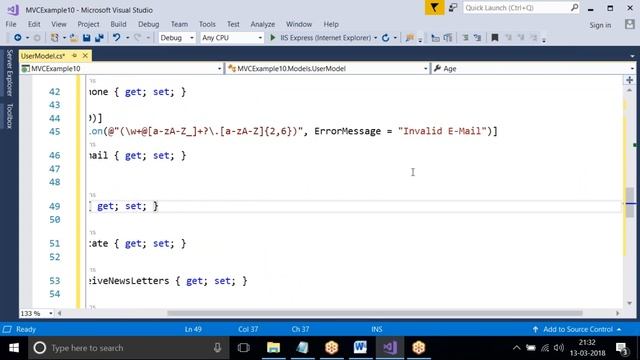Image resolution: width=640 pixels, height=360 pixels.
Task: Click the vertical scrollbar thumb
Action: (630, 202)
